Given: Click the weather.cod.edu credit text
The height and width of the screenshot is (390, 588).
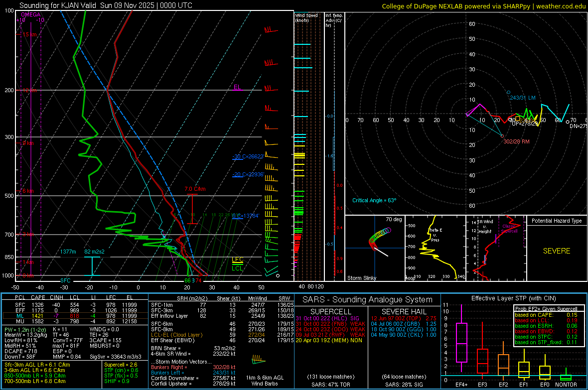Looking at the screenshot, I should 483,6.
